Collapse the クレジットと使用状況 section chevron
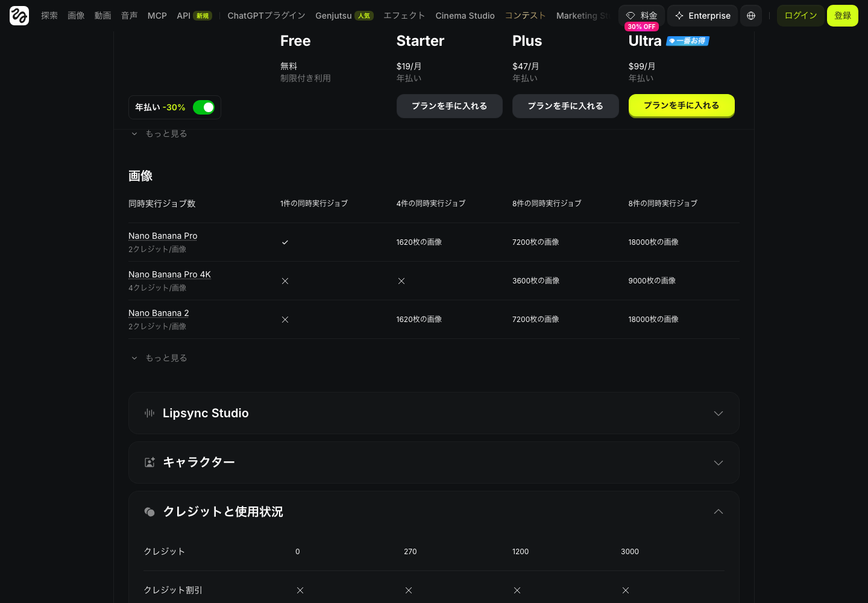 [719, 512]
